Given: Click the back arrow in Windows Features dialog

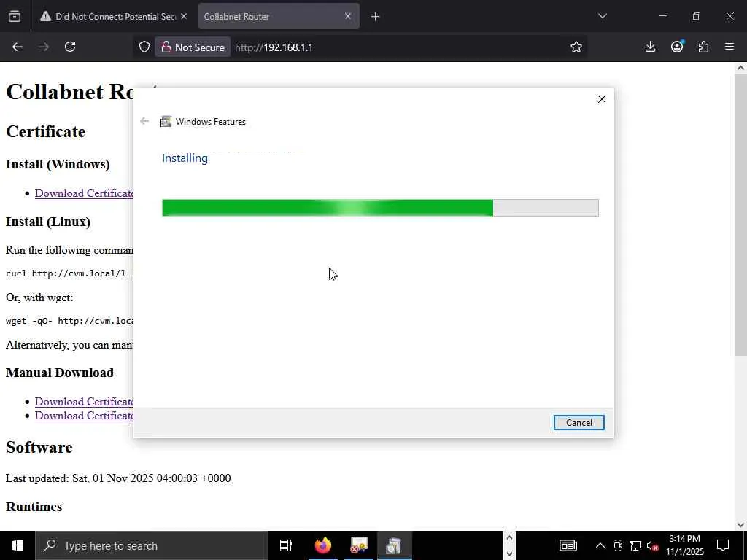Looking at the screenshot, I should tap(144, 121).
